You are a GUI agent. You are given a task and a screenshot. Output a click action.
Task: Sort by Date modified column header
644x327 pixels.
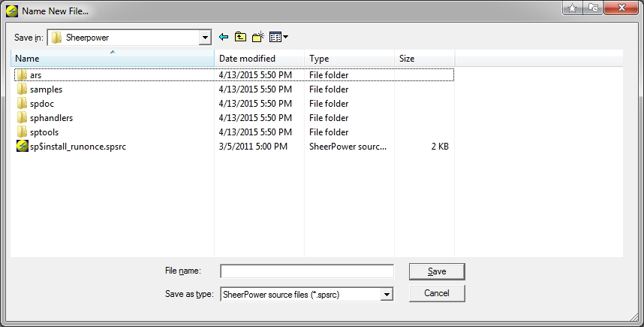pyautogui.click(x=260, y=59)
